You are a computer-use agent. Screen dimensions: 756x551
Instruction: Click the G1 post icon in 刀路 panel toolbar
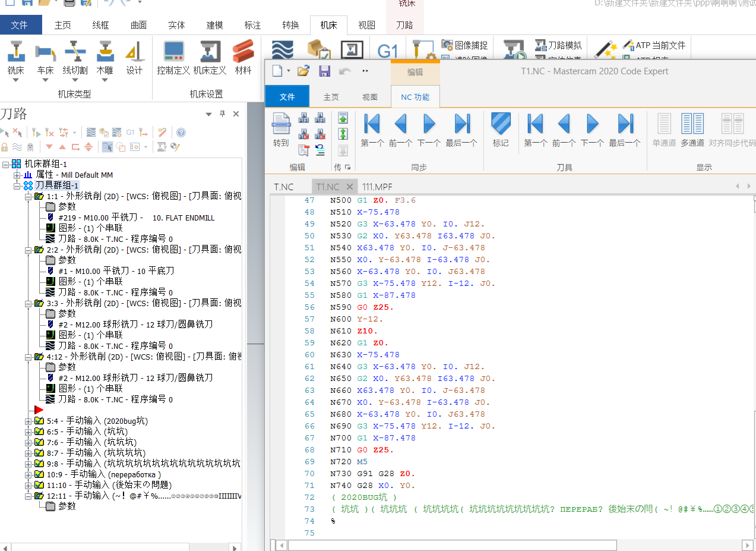(131, 133)
